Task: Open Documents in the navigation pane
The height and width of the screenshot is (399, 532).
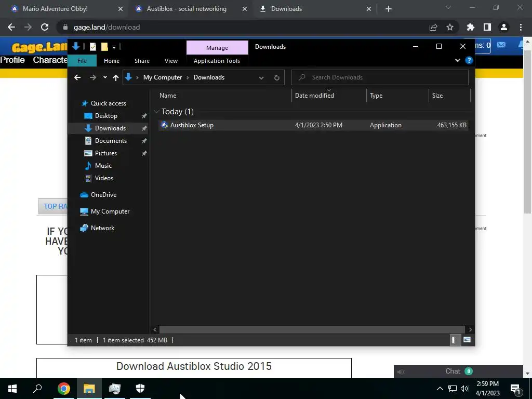Action: (x=111, y=141)
